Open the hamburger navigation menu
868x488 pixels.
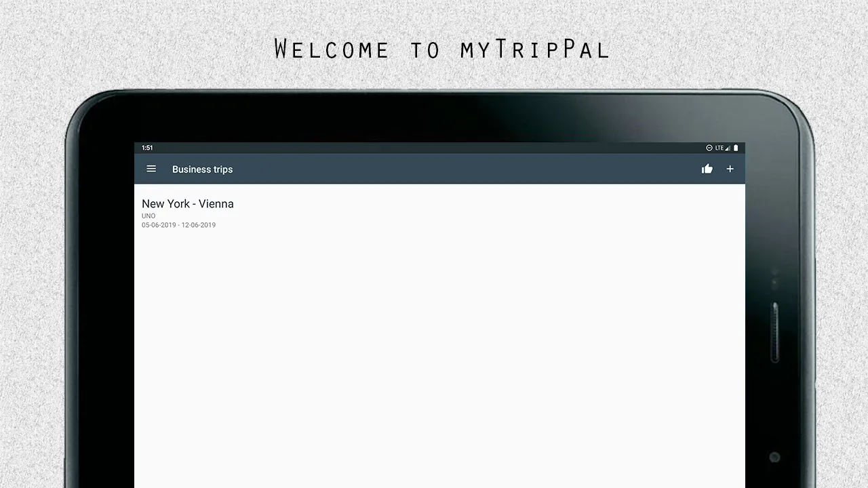pos(151,169)
